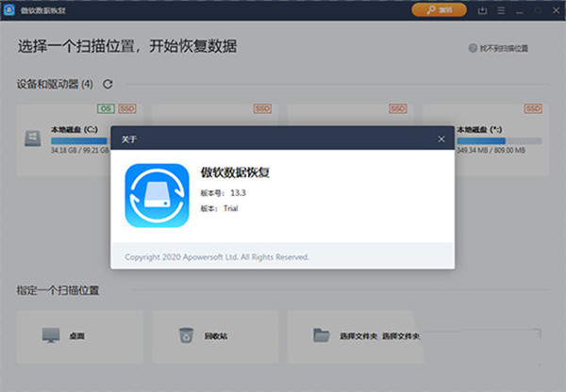
Task: Click the 指定一个扫描位置 heading
Action: tap(58, 290)
